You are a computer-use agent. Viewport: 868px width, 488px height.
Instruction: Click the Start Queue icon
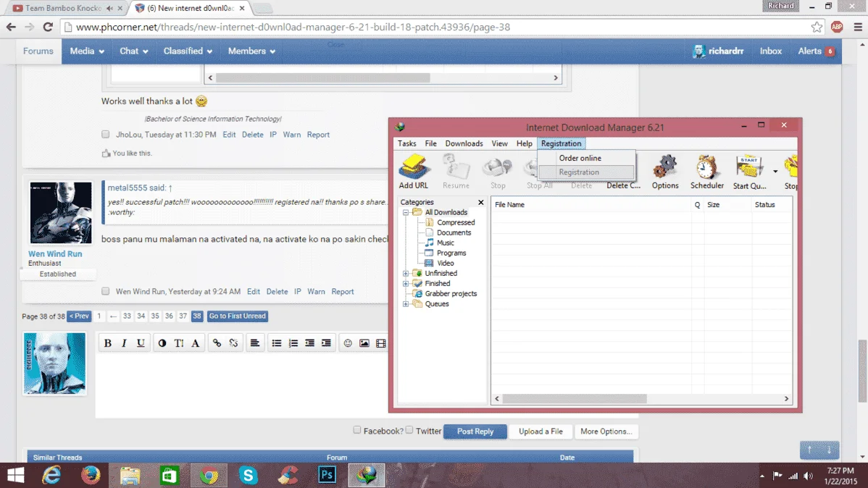749,172
